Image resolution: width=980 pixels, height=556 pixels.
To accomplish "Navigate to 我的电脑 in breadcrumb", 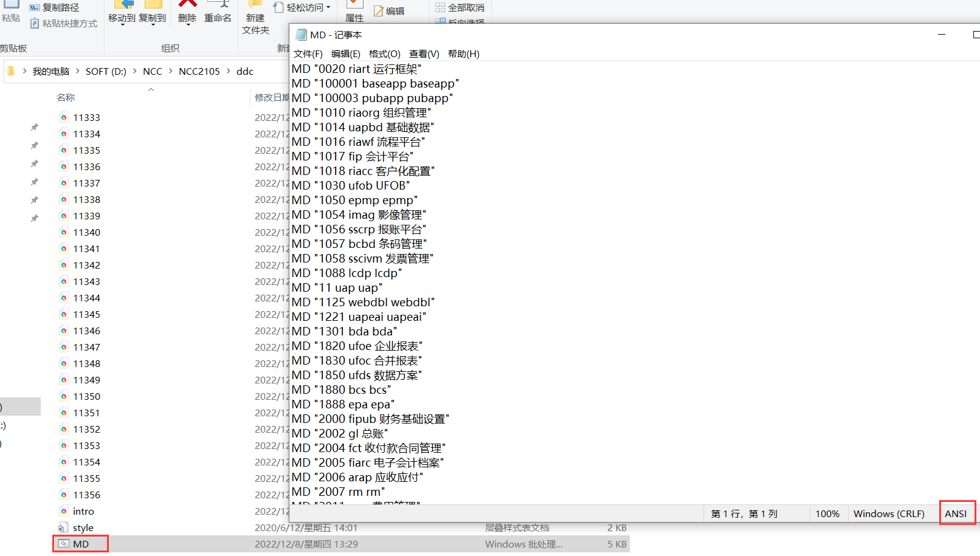I will 51,71.
